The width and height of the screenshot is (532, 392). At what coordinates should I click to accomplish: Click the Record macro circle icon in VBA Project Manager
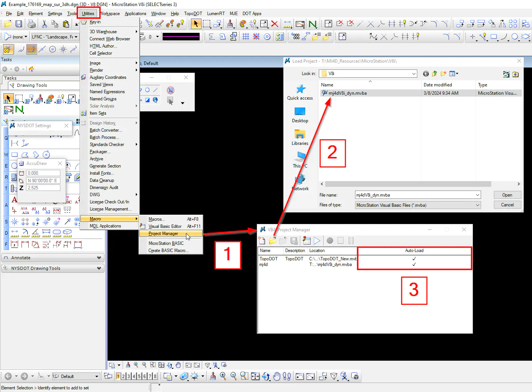coord(330,241)
